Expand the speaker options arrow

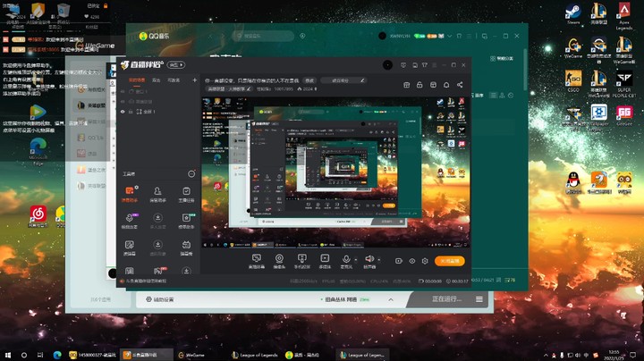click(x=378, y=259)
